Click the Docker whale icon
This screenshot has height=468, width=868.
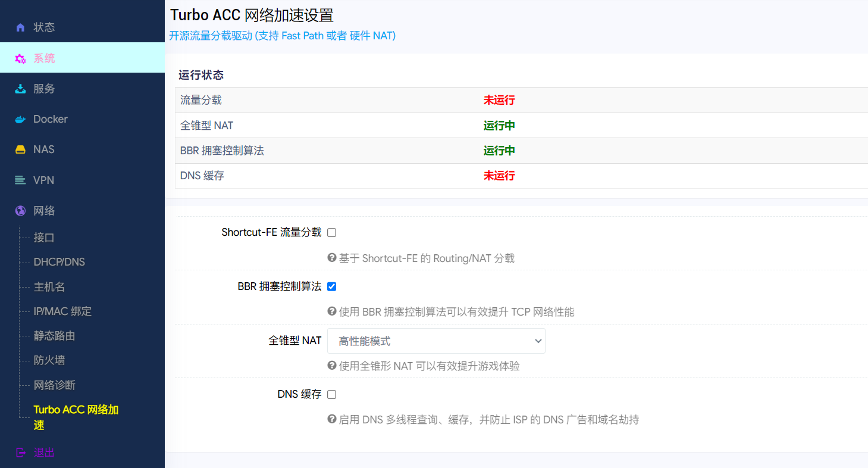tap(20, 119)
